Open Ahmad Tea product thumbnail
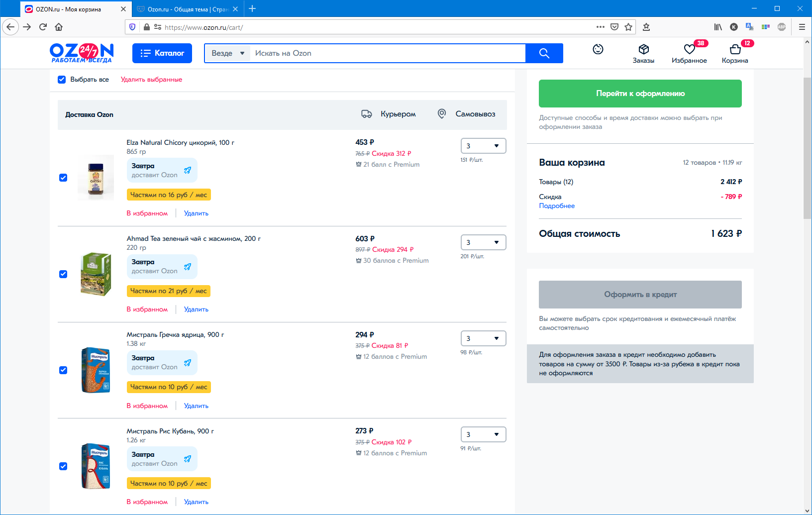 (x=96, y=274)
